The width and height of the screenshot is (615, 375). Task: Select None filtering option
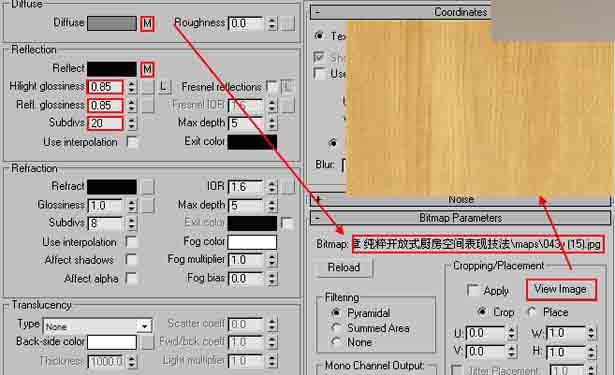[336, 342]
